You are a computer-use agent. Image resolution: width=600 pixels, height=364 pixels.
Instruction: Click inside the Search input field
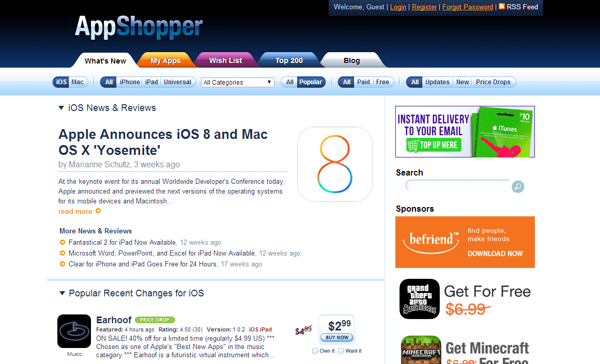pyautogui.click(x=458, y=186)
